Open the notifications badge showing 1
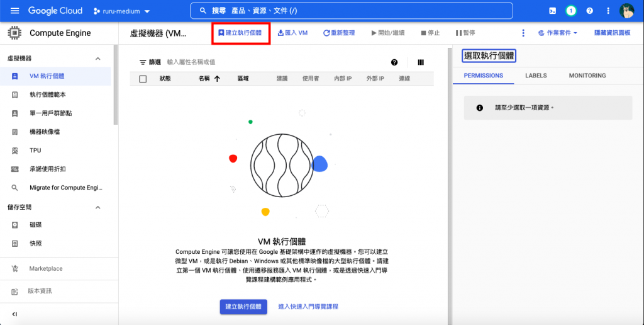The width and height of the screenshot is (644, 325). tap(571, 11)
